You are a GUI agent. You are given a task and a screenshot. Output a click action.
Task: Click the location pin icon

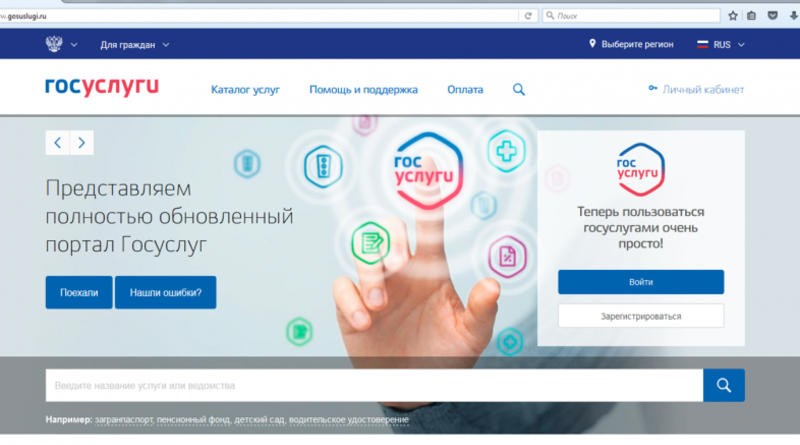point(592,44)
